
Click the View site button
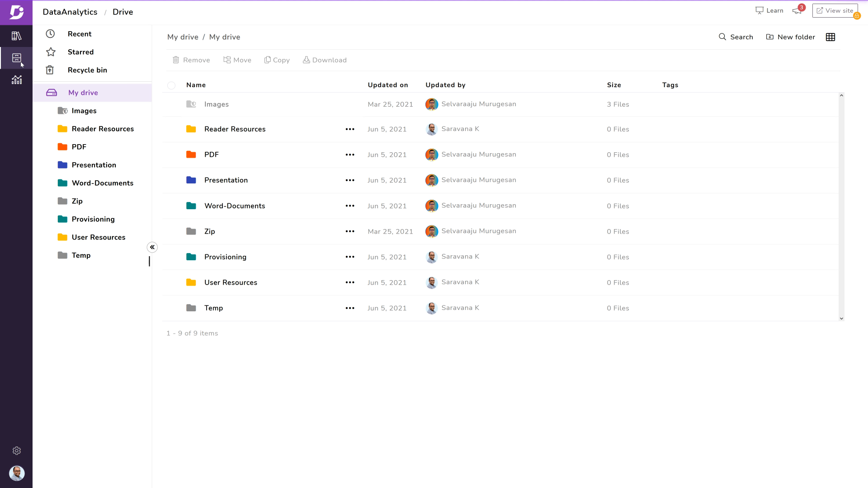(x=835, y=10)
